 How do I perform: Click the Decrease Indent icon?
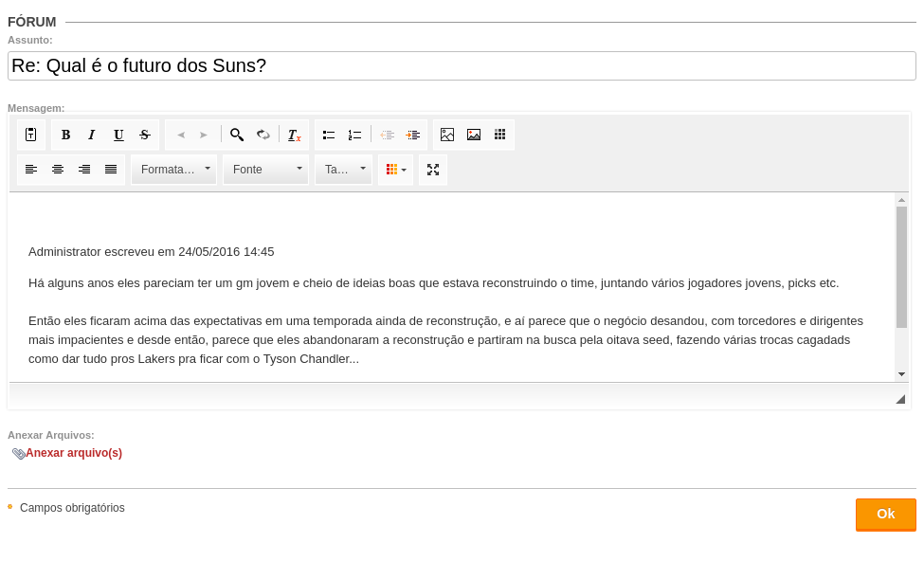(x=388, y=135)
